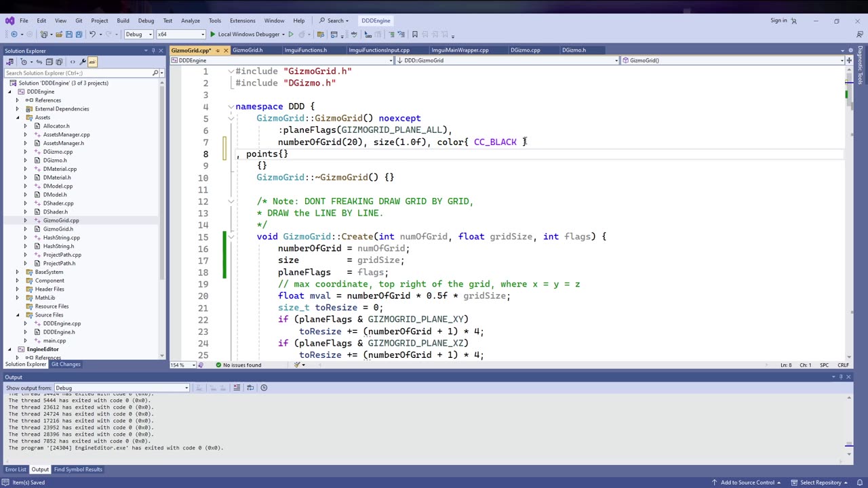Toggle auto-hide pin on Solution Explorer panel
868x488 pixels.
[x=153, y=51]
